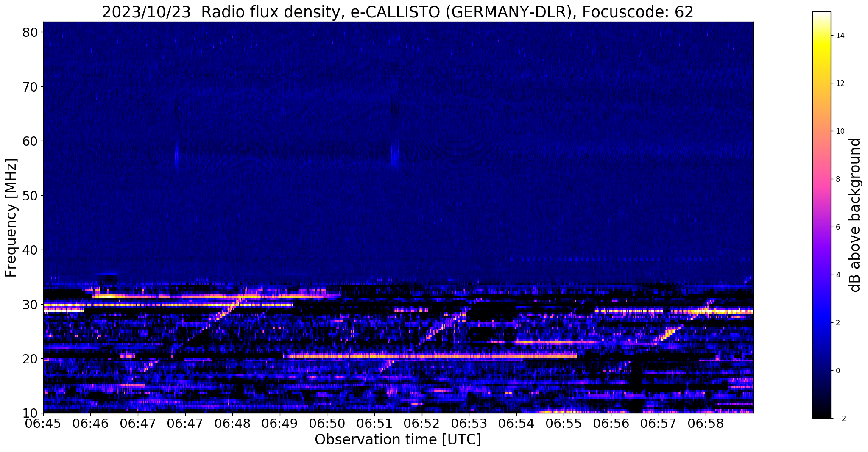The image size is (868, 452).
Task: Click the colorbar tick label 12
Action: 840,83
